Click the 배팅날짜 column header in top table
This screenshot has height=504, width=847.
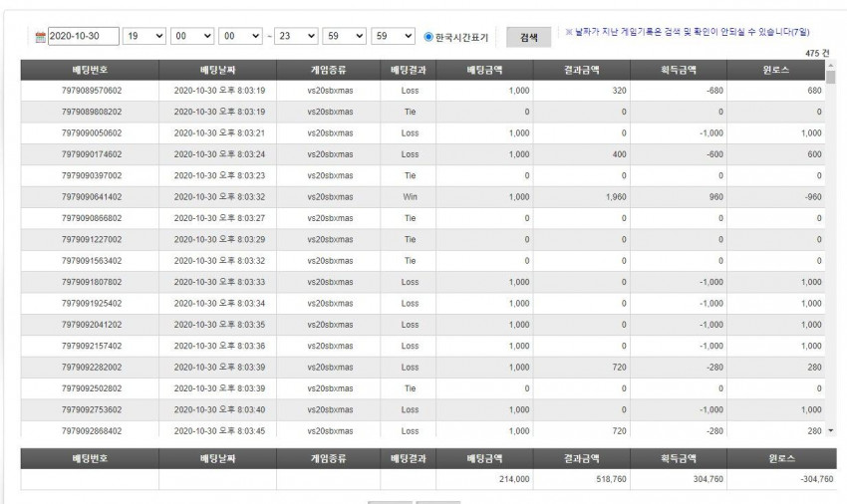point(217,71)
